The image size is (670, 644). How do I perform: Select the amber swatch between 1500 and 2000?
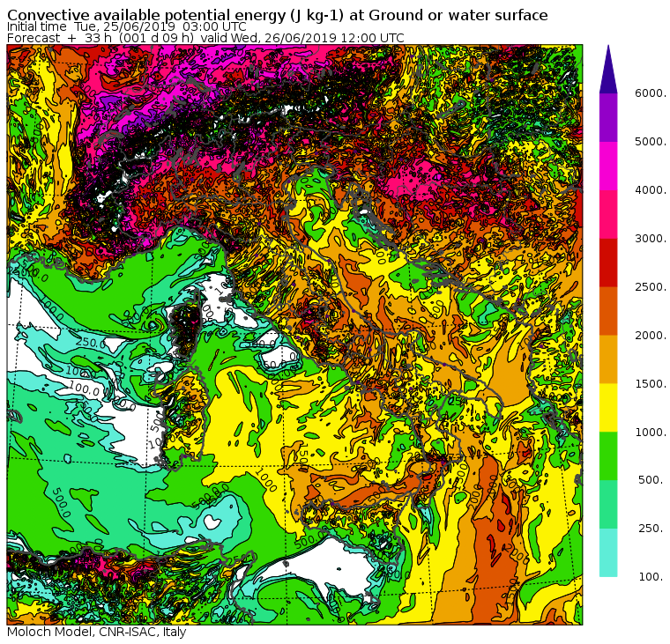tap(608, 359)
